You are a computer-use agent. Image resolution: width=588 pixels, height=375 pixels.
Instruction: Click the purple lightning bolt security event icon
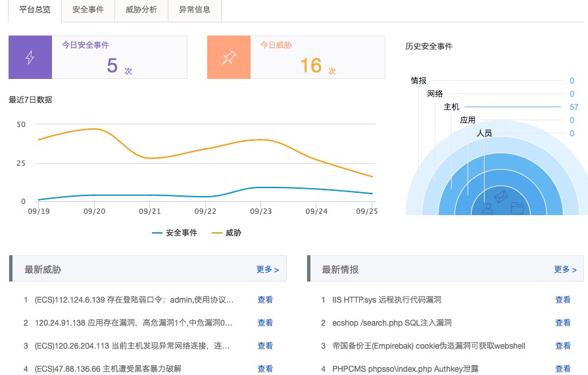tap(30, 57)
